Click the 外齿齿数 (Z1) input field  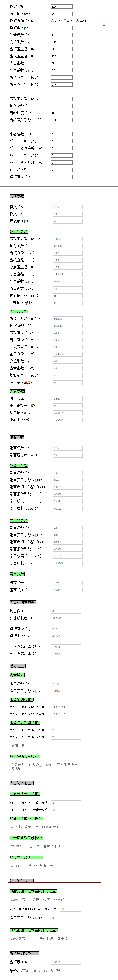tap(62, 35)
